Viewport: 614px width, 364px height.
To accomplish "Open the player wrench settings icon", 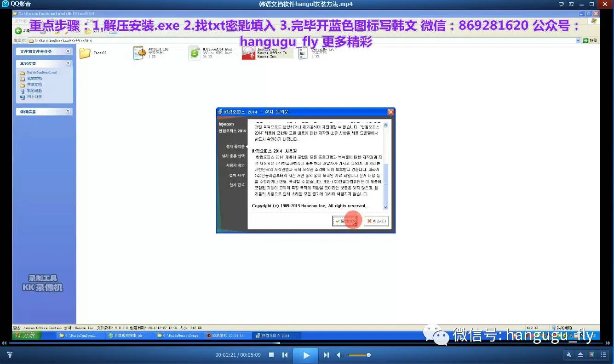I will click(x=569, y=355).
